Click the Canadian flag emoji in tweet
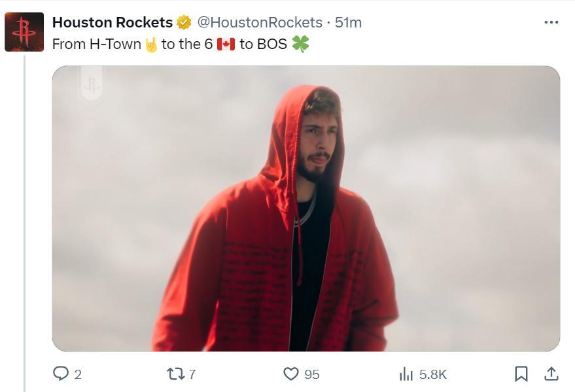 click(x=226, y=45)
